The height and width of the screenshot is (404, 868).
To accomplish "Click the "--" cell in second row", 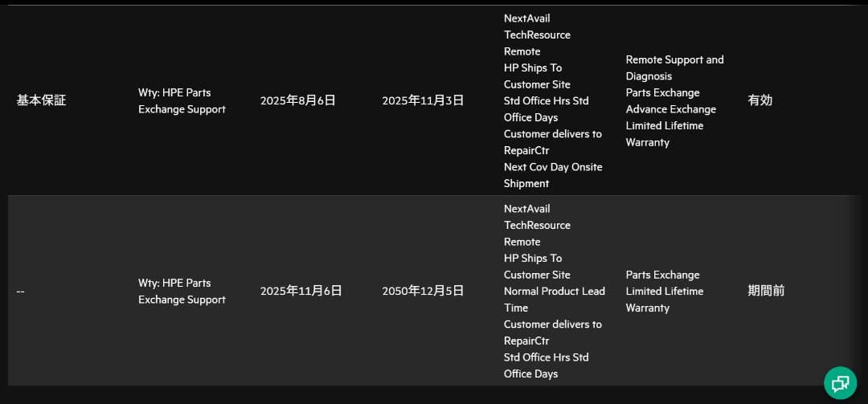I will (x=21, y=292).
